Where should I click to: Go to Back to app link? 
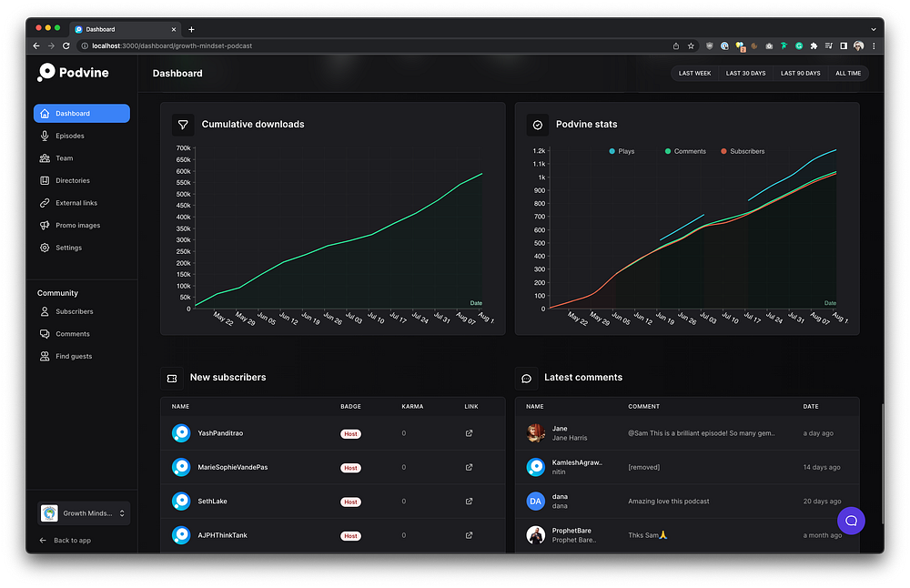65,541
